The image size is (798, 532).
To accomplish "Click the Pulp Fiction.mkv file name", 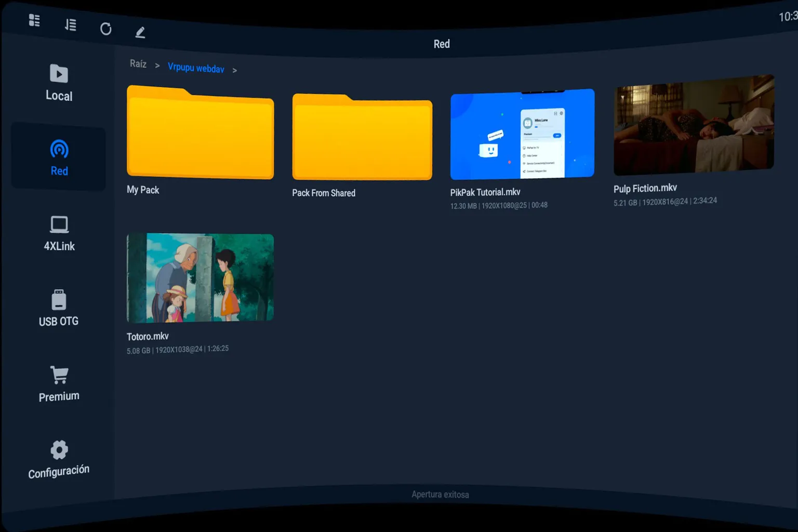I will pos(645,188).
